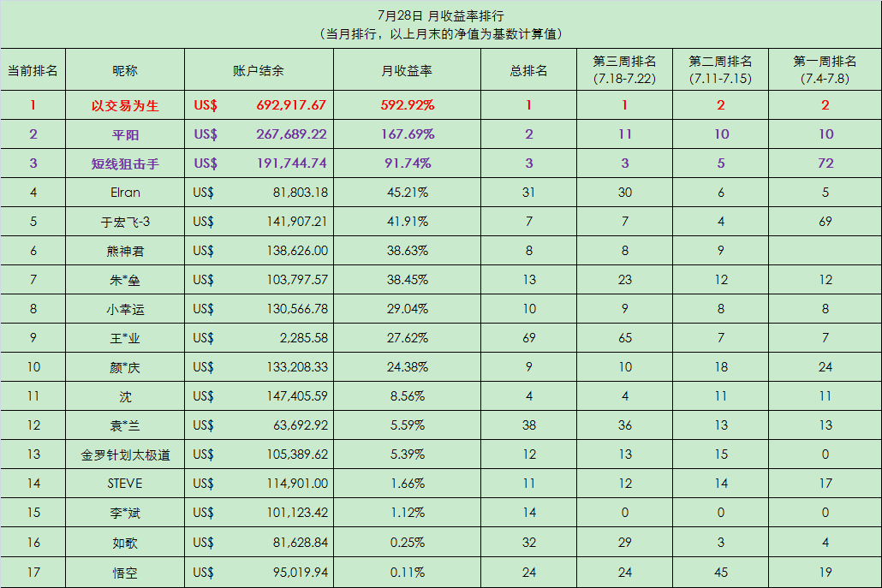This screenshot has width=882, height=588.
Task: Click monthly return "5.39%"
Action: [x=408, y=454]
